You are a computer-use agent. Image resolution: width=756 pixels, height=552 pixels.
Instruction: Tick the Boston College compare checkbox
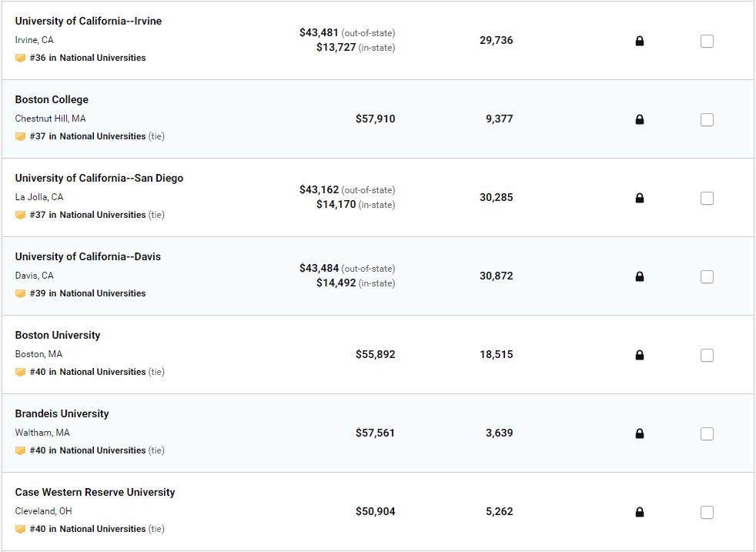[x=707, y=120]
